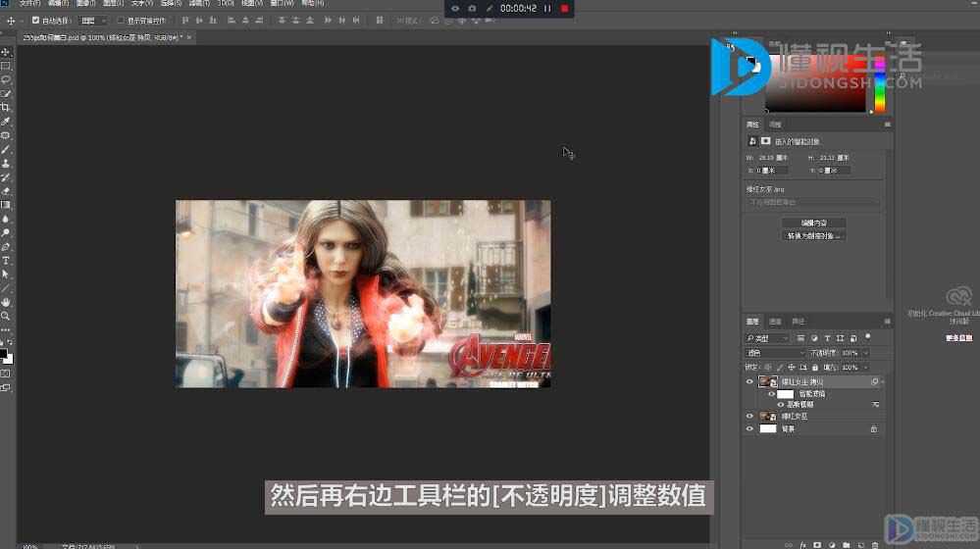The width and height of the screenshot is (980, 549).
Task: Open the layer filter type dropdown
Action: (767, 338)
